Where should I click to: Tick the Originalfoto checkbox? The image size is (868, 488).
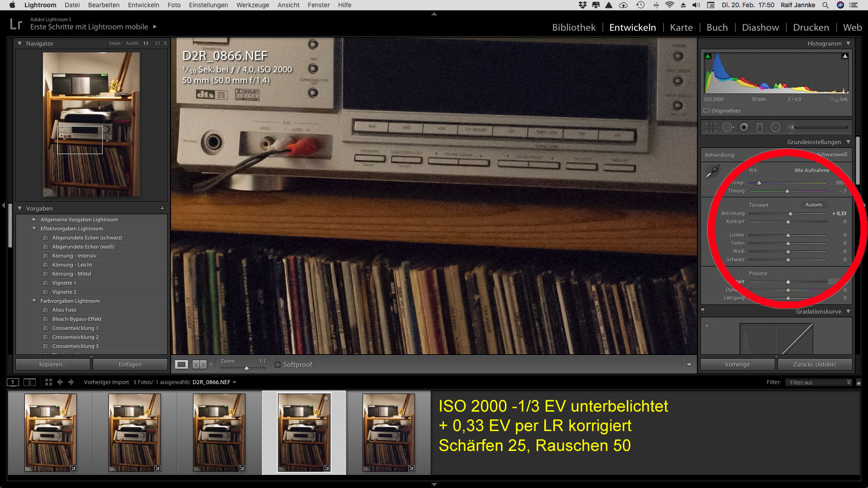tap(707, 111)
